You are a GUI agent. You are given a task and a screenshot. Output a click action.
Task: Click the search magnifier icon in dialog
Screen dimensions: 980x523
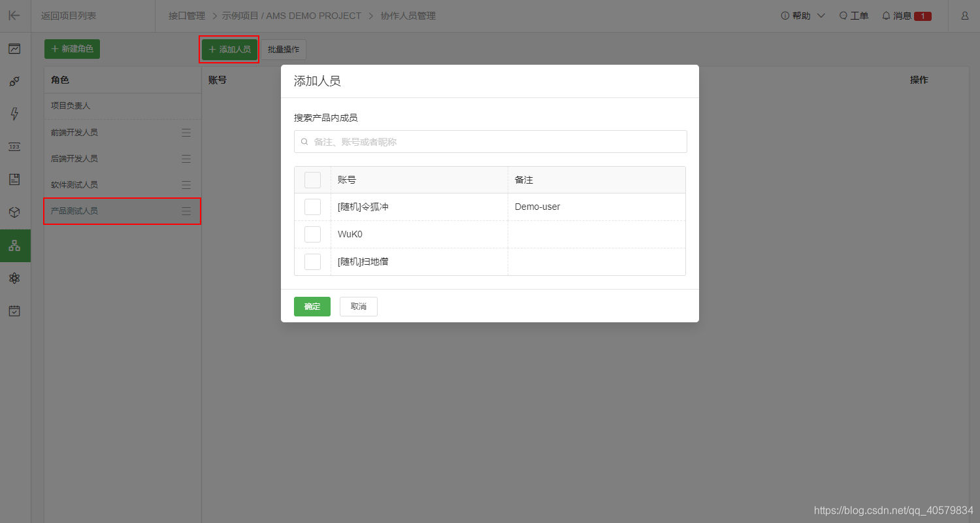[304, 141]
